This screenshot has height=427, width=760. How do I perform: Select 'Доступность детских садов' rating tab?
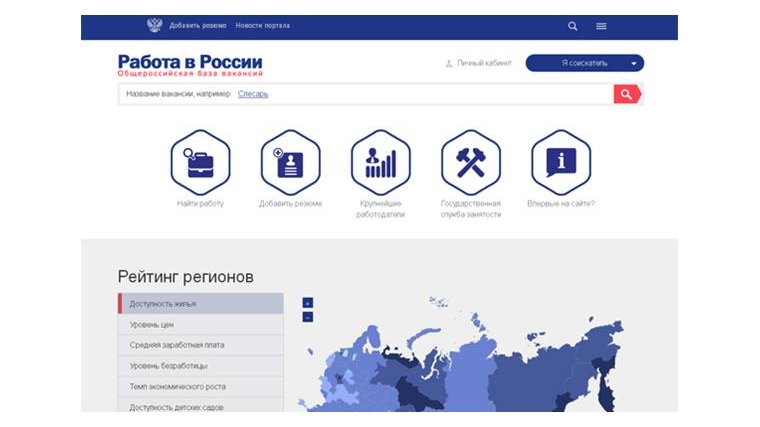click(201, 405)
